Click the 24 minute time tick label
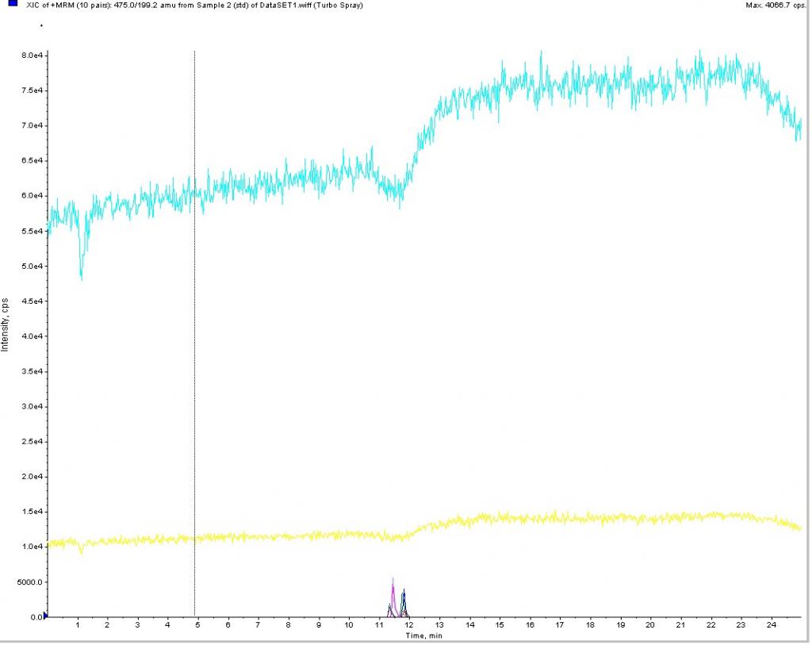812x645 pixels. click(771, 625)
